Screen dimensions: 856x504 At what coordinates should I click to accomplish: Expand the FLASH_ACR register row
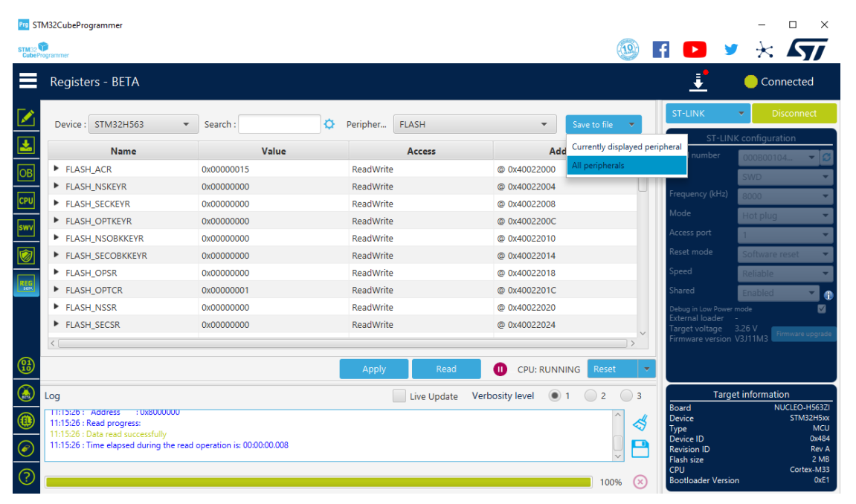[57, 169]
